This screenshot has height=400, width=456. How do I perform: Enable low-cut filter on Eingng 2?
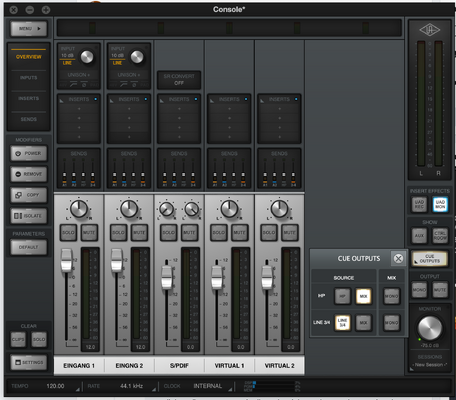(x=124, y=85)
